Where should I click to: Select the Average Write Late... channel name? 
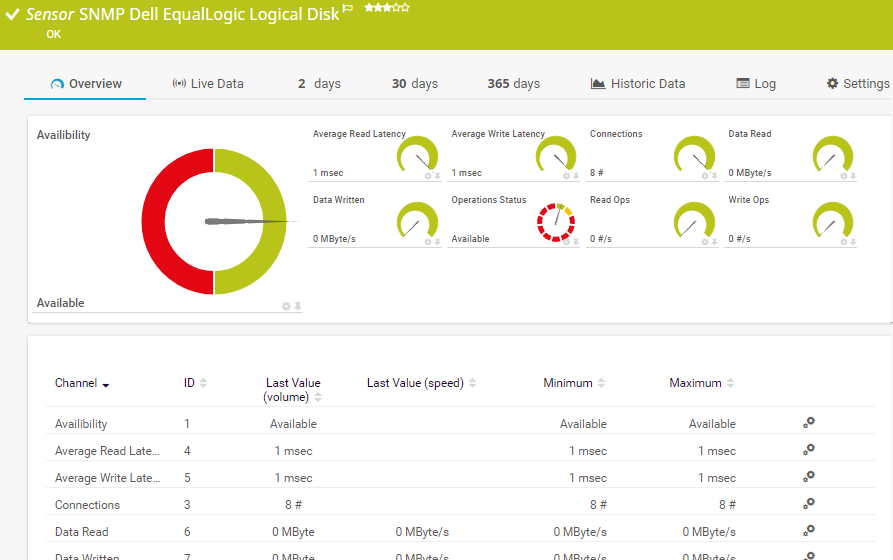[x=107, y=478]
